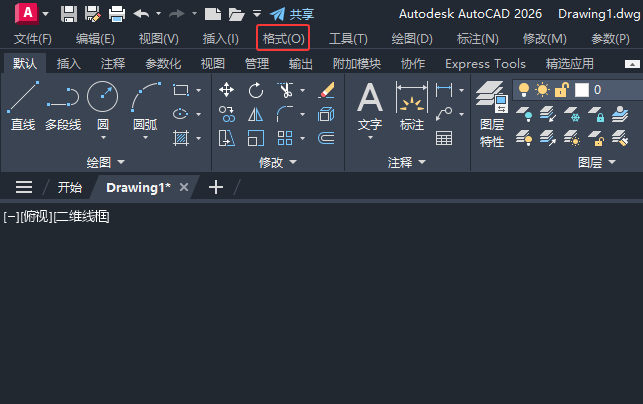Click the Save icon in quick access toolbar
The height and width of the screenshot is (404, 643).
(x=69, y=14)
